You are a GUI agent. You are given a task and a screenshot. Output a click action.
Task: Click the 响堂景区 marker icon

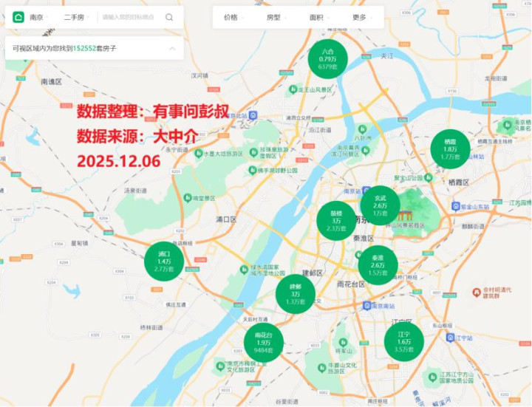point(187,198)
